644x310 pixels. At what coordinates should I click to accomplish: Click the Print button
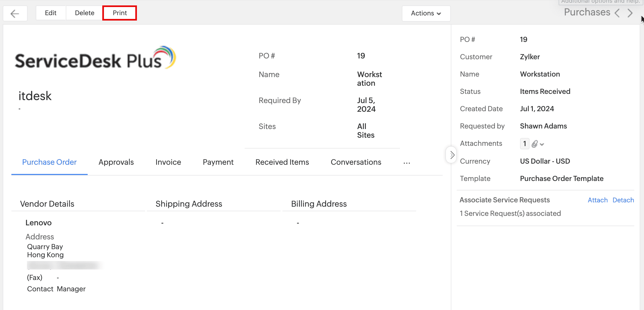tap(120, 13)
